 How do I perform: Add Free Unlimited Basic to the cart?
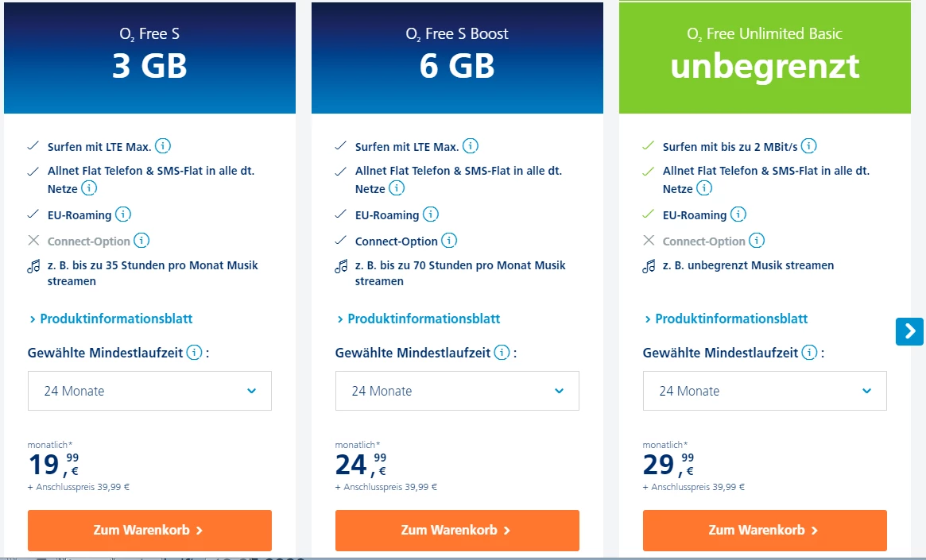point(765,530)
